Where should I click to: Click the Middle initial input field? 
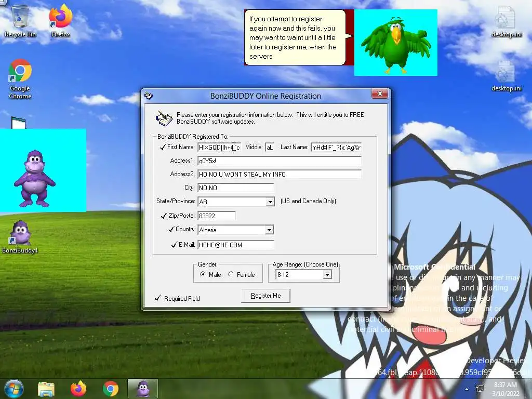pos(270,147)
